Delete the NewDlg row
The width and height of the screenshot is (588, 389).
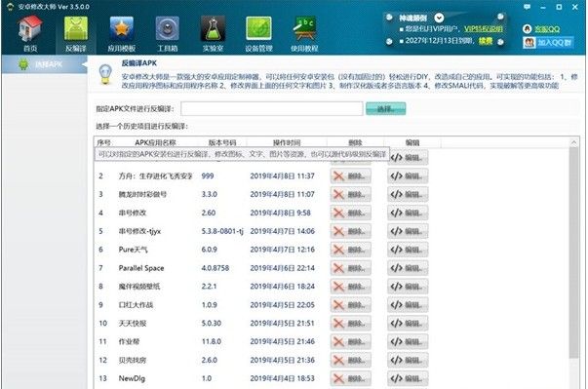coord(351,378)
